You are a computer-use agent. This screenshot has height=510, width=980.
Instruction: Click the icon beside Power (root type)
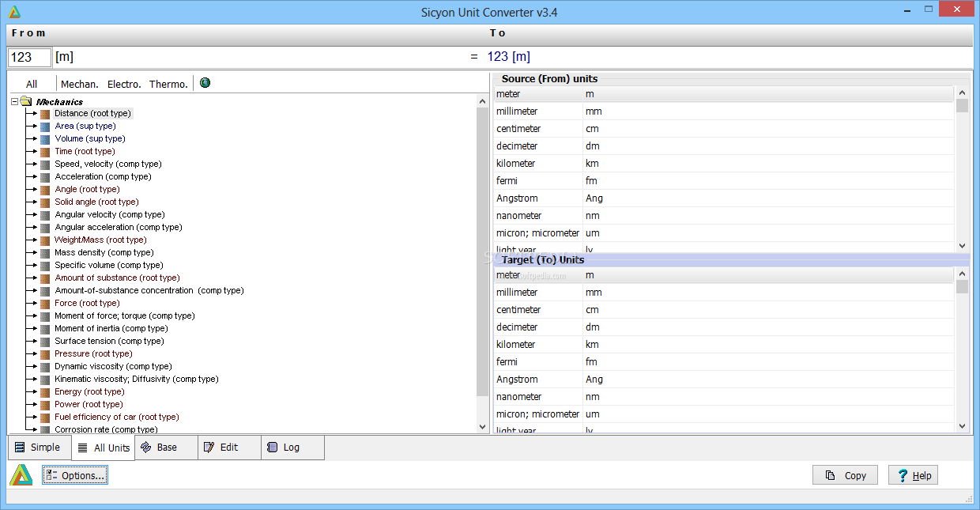click(x=45, y=405)
